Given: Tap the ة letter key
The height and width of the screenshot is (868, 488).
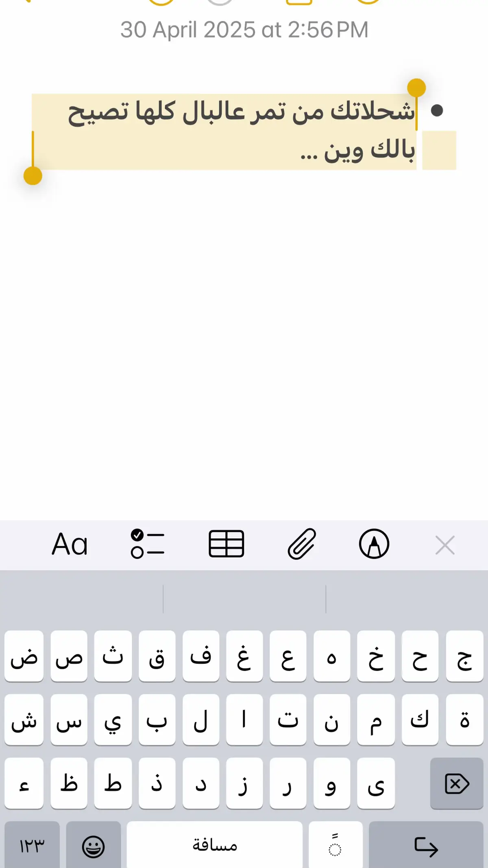Looking at the screenshot, I should click(x=464, y=720).
